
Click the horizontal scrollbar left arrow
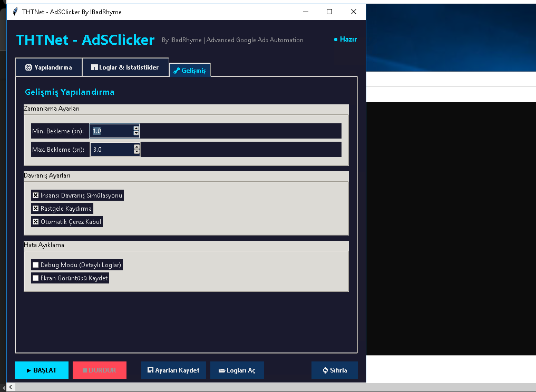pos(11,387)
